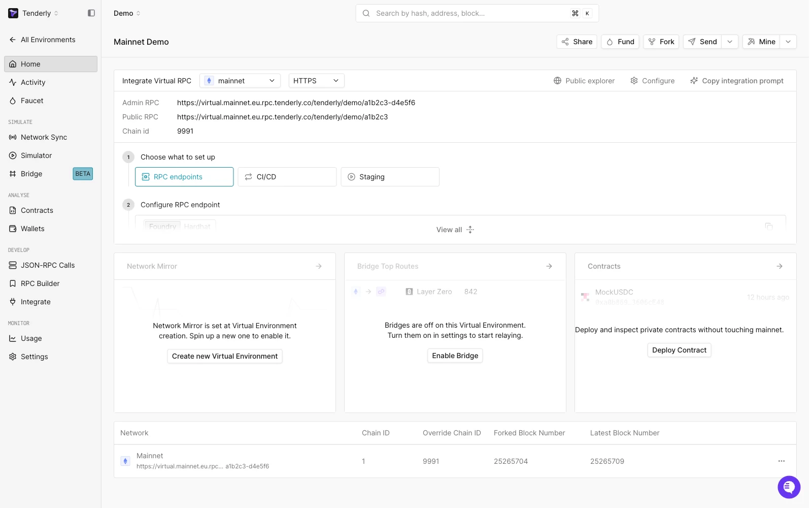
Task: Focus the hash/address search field
Action: pos(477,13)
